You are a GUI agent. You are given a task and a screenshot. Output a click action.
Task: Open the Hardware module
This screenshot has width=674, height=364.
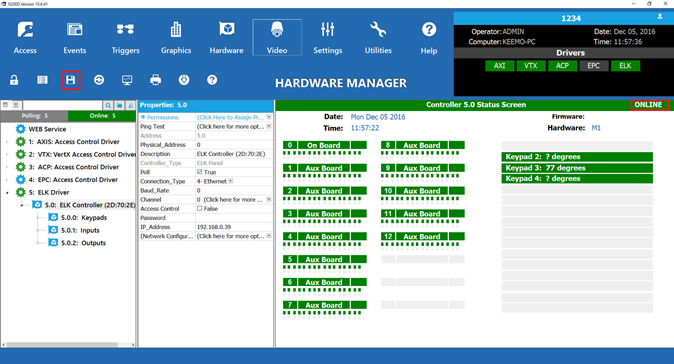227,38
